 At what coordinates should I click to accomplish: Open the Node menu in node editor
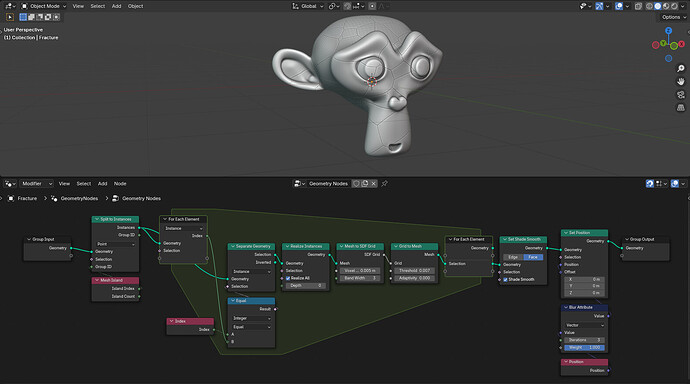point(120,183)
